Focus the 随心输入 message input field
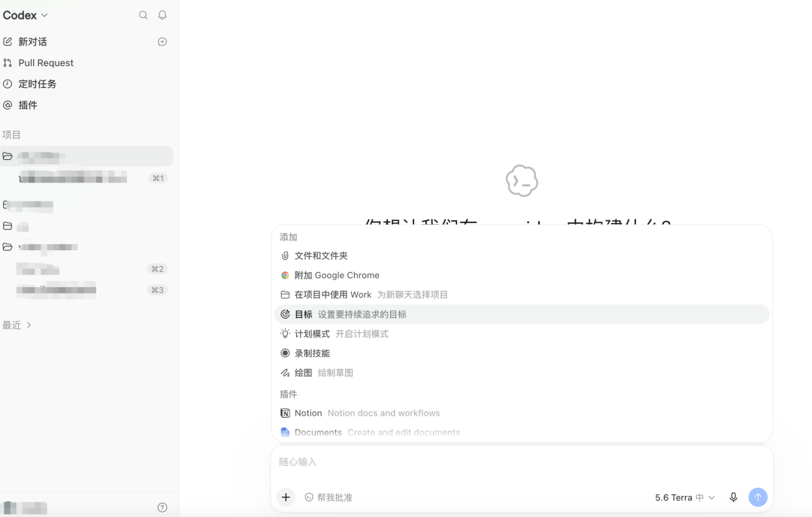This screenshot has height=517, width=812. [522, 461]
